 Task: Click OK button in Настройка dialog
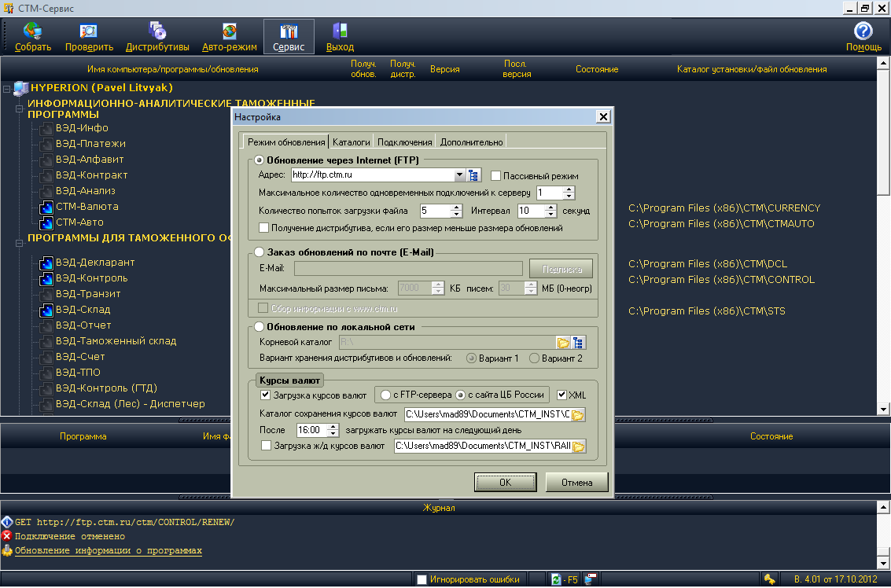pos(505,483)
